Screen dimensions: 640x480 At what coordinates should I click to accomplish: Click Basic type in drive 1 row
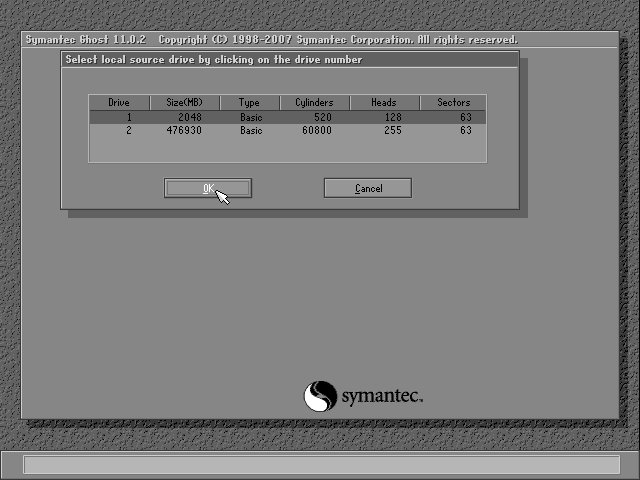[251, 118]
